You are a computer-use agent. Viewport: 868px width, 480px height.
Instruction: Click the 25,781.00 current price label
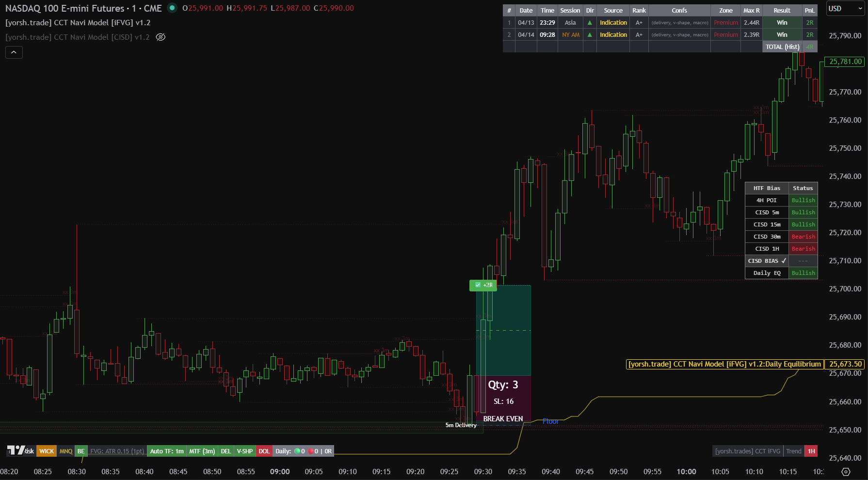(845, 62)
